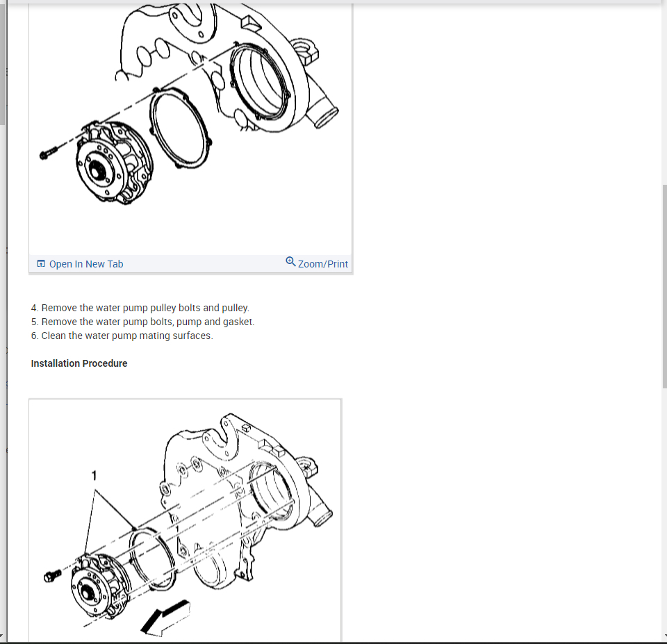Click step 4 'Remove the water pump pulley bolts and pulley.'
667x644 pixels.
tap(140, 308)
